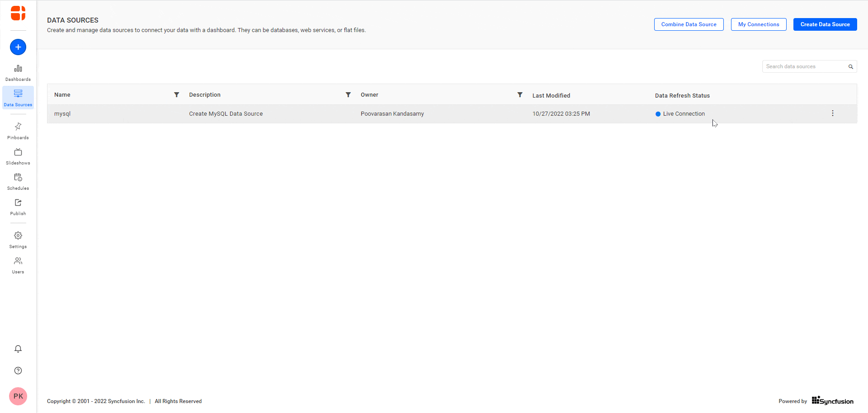Open notifications via the bell icon
The image size is (868, 413).
pos(18,349)
